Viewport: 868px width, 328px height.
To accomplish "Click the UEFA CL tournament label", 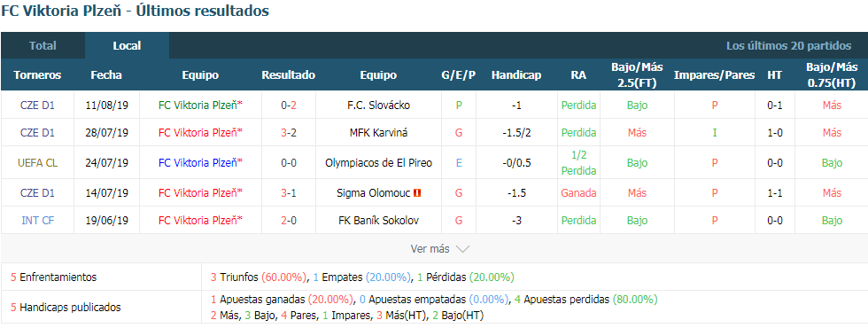I will [x=37, y=162].
